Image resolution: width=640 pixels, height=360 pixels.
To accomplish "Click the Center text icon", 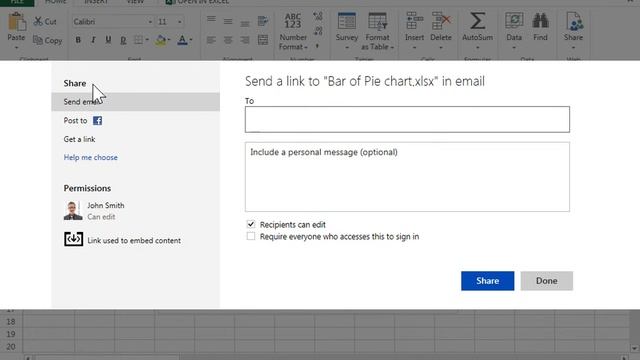I will pyautogui.click(x=228, y=40).
